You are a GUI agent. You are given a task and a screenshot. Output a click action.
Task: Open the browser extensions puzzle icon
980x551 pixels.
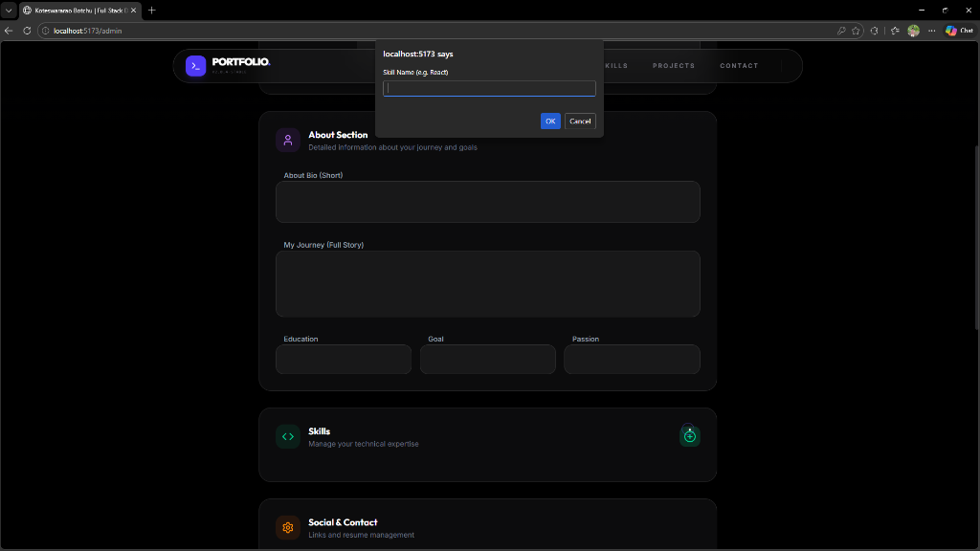pos(875,31)
